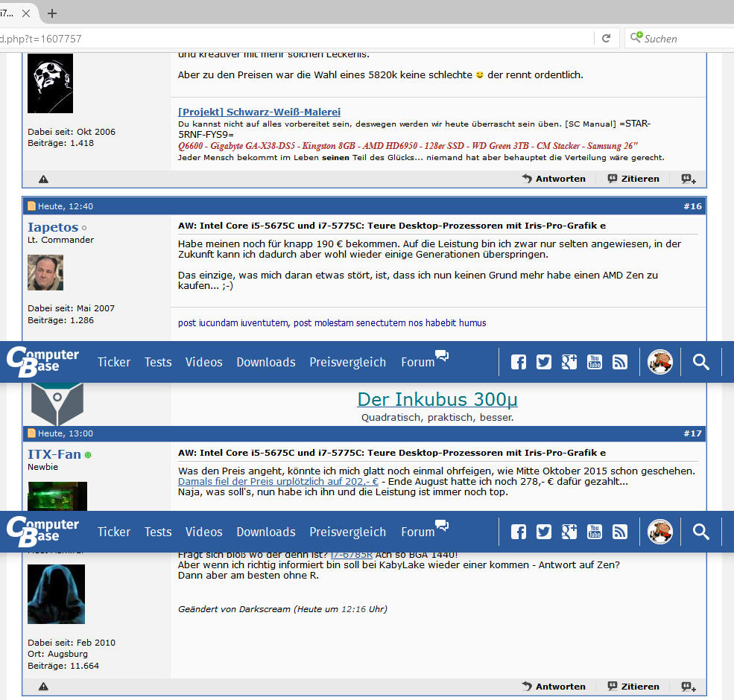The width and height of the screenshot is (734, 700).
Task: Click Iapetos avatar thumbnail
Action: point(45,273)
